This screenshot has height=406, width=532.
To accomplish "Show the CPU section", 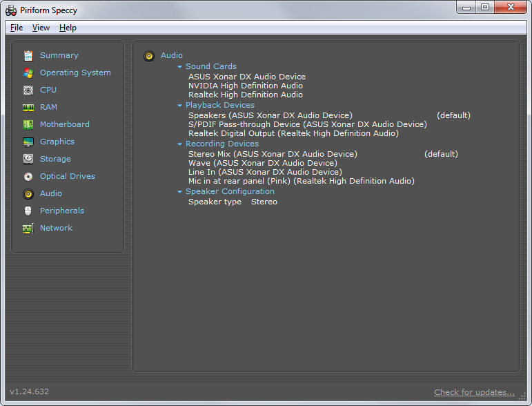I will click(48, 90).
